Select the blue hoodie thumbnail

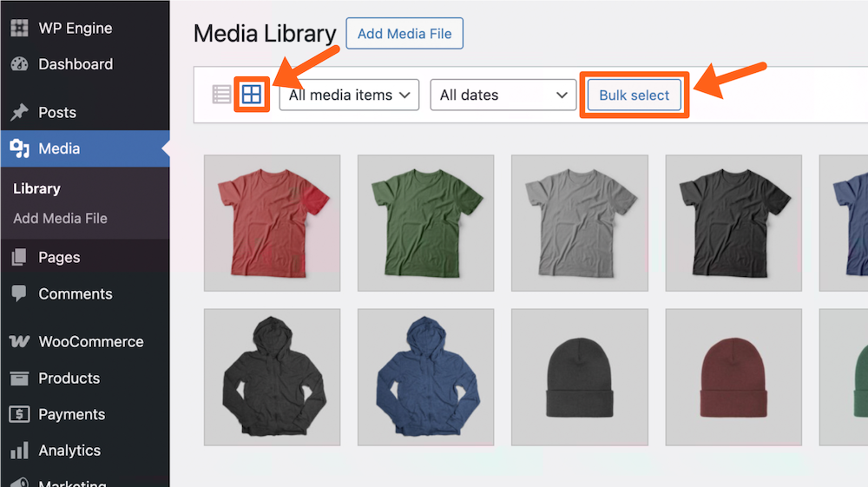click(425, 378)
